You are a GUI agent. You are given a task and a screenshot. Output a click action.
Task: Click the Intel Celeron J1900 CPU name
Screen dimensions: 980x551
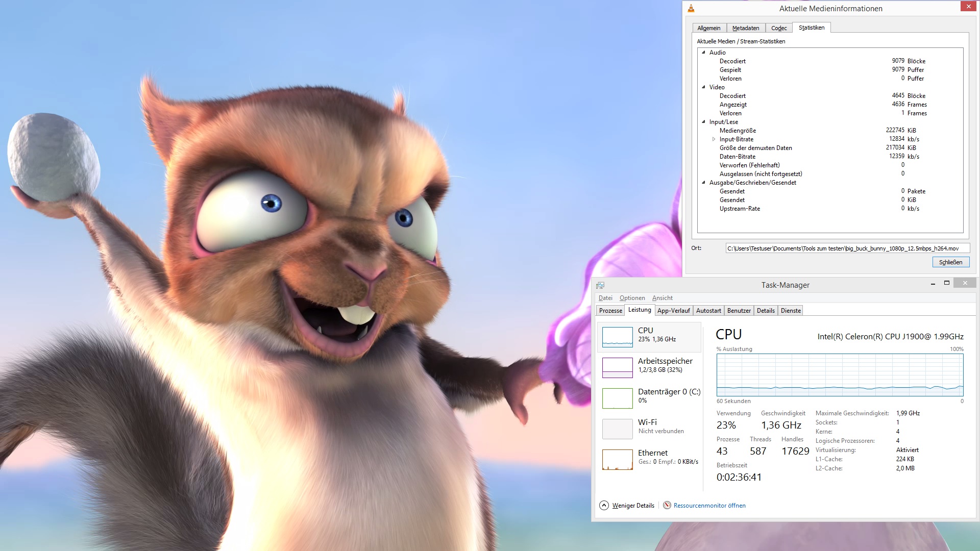click(890, 337)
